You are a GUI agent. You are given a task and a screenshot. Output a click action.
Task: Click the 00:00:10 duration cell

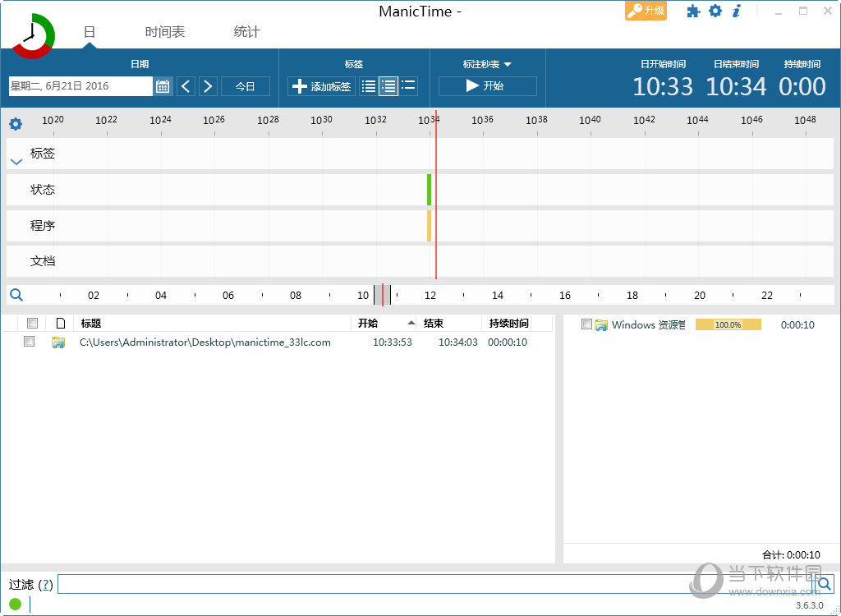[508, 342]
